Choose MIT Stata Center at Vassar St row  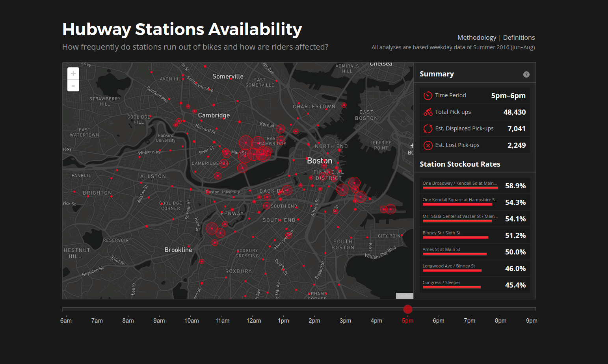474,219
